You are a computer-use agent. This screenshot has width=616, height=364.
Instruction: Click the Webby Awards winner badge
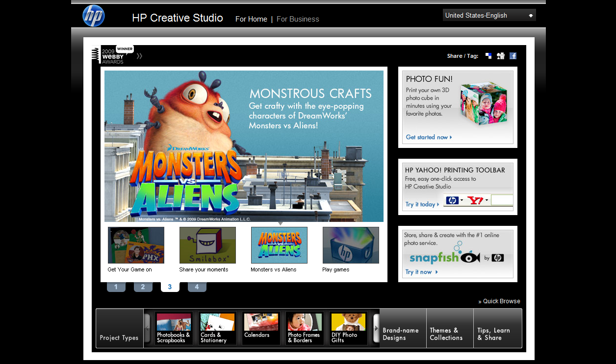(113, 55)
